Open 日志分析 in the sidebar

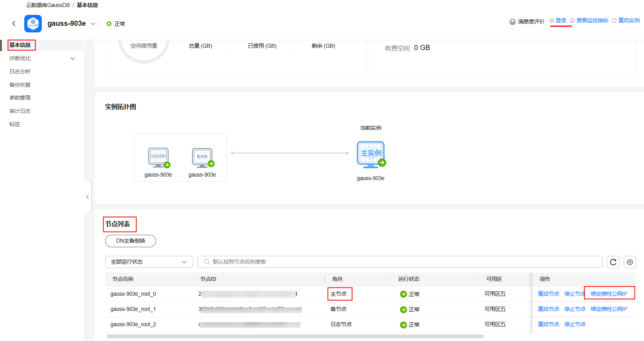[20, 71]
